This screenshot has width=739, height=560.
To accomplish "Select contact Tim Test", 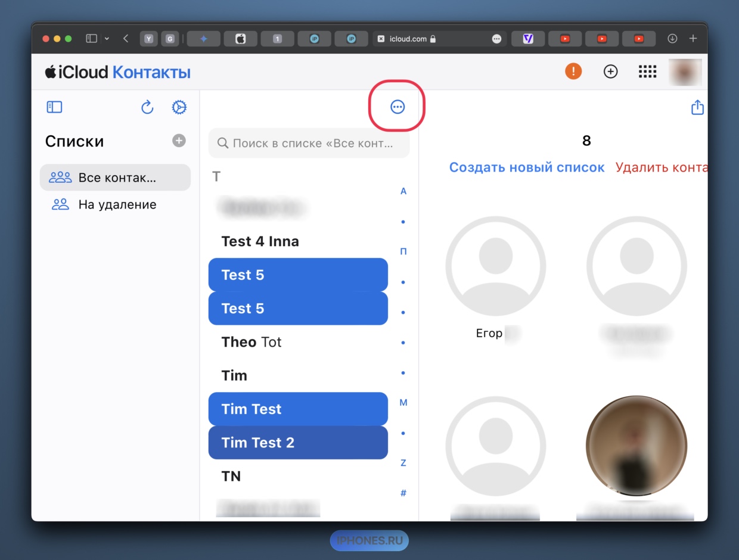I will coord(298,409).
